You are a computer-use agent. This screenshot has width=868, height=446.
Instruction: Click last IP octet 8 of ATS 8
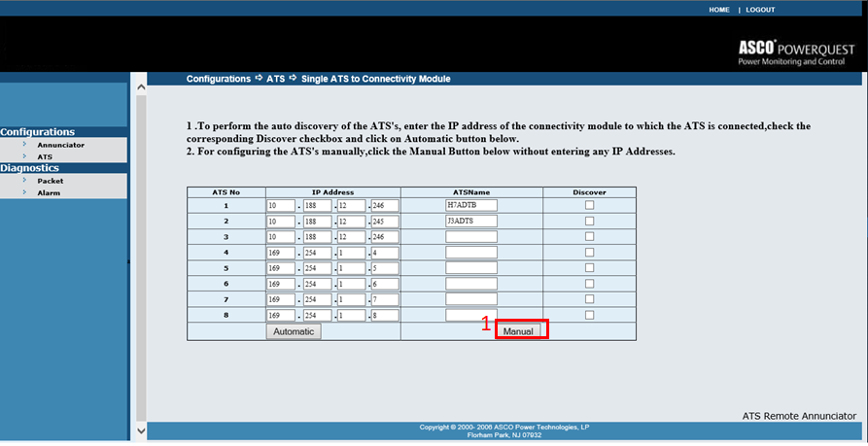(385, 316)
